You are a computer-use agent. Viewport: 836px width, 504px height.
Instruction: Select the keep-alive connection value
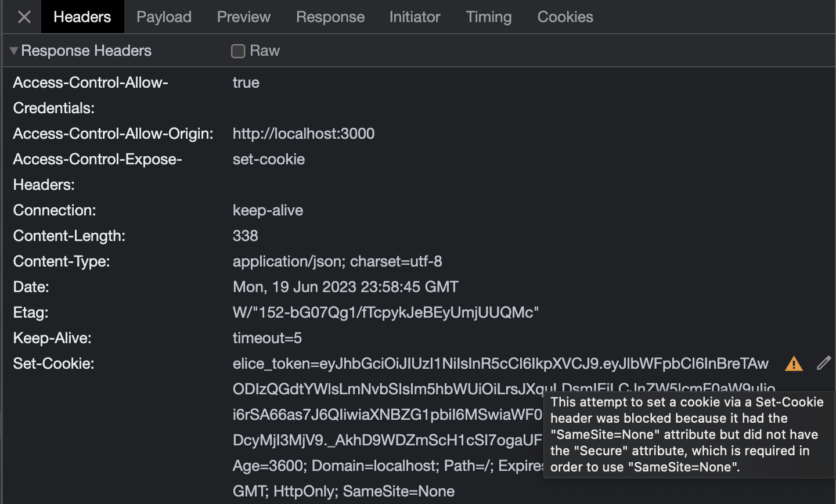268,210
